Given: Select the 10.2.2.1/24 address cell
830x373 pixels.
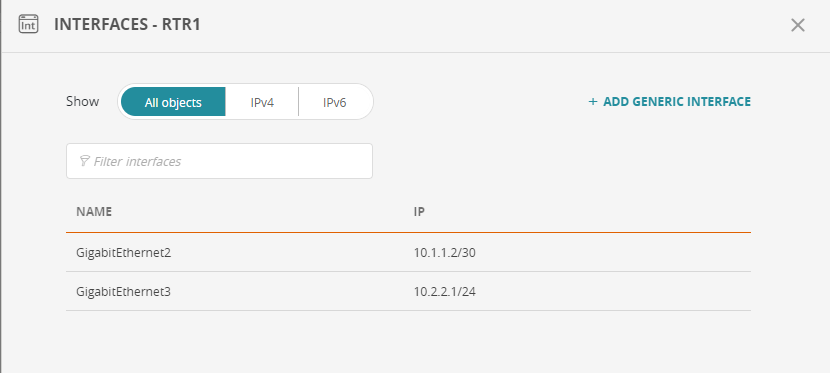Looking at the screenshot, I should (x=445, y=292).
